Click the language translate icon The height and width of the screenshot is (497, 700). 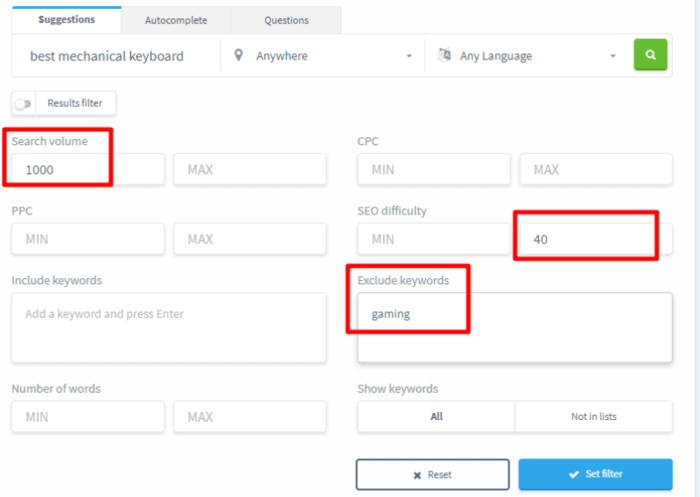pos(444,55)
